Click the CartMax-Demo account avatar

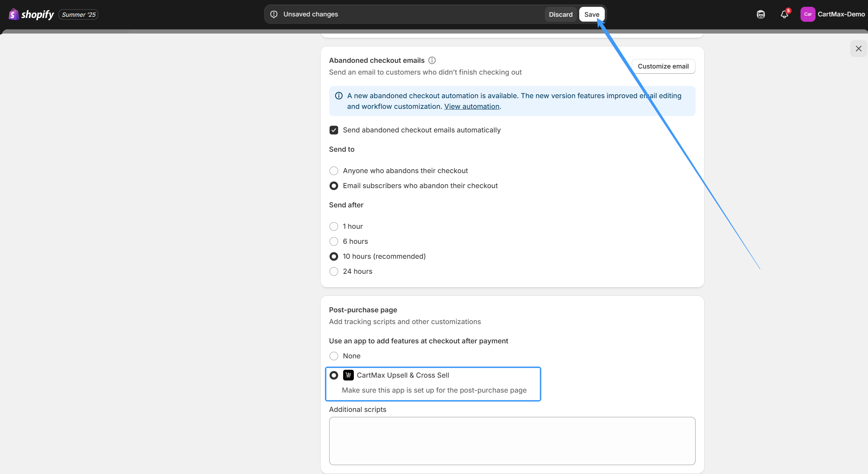(808, 14)
